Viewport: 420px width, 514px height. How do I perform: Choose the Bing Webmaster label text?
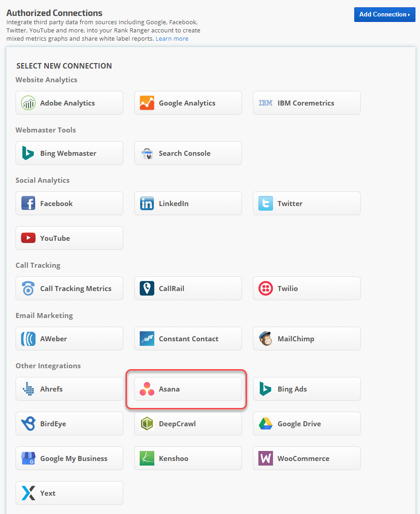(x=68, y=154)
